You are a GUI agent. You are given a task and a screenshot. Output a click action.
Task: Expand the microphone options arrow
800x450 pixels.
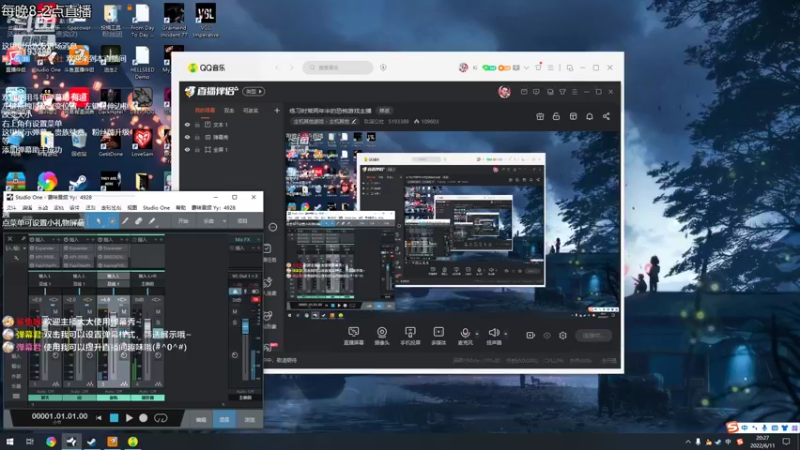coord(477,334)
